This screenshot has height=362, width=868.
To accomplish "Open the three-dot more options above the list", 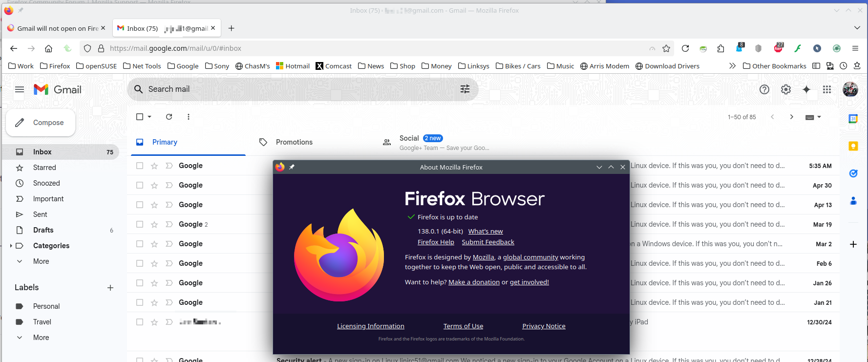I will click(189, 117).
